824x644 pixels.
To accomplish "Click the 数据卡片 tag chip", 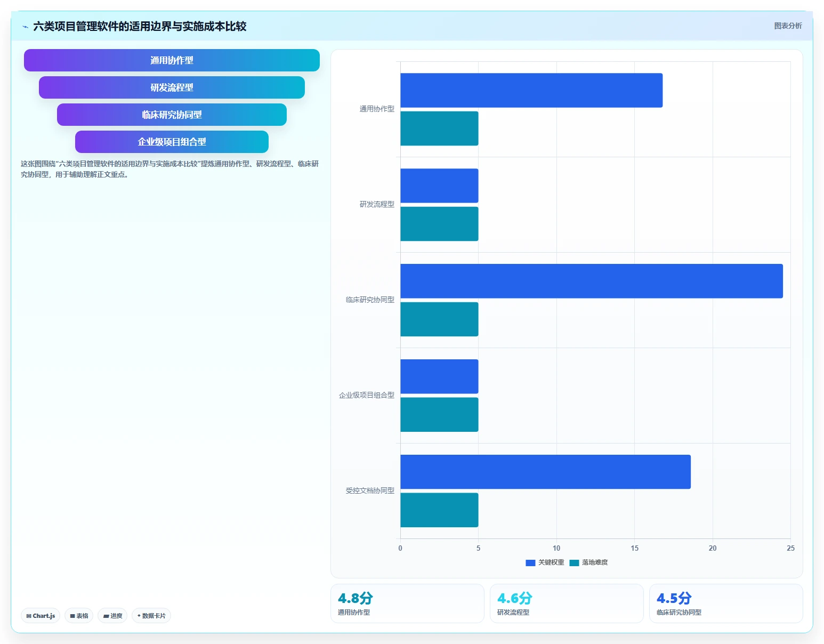I will (x=151, y=616).
